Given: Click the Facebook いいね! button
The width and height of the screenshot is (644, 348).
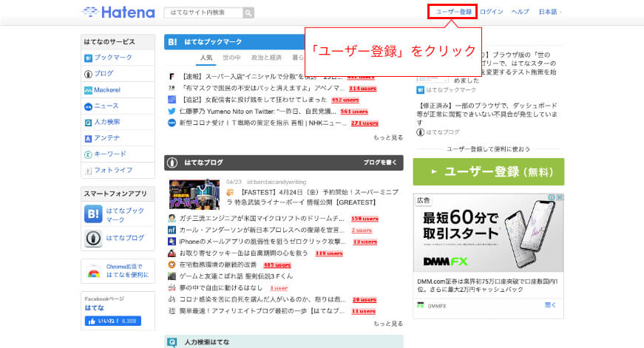Looking at the screenshot, I should pyautogui.click(x=113, y=321).
